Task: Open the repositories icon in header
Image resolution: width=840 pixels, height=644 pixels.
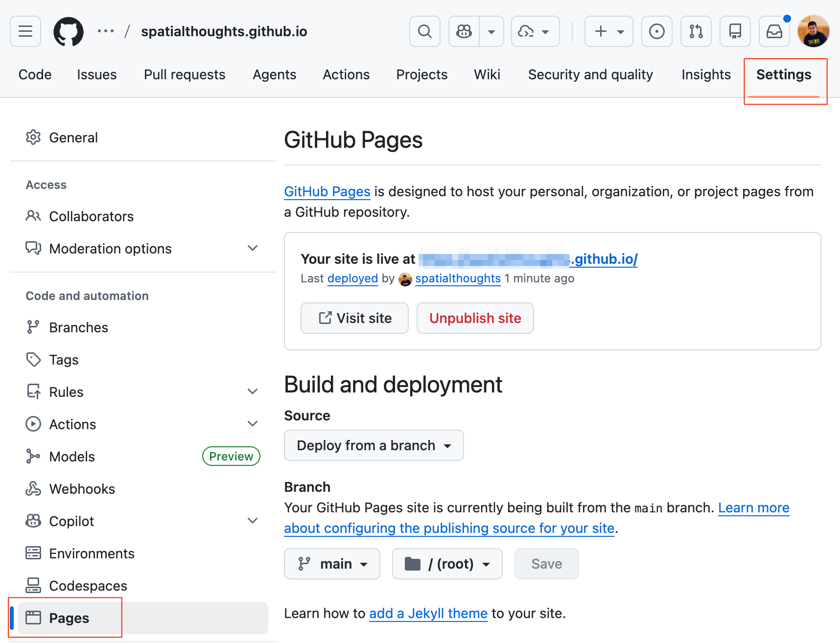Action: [735, 31]
